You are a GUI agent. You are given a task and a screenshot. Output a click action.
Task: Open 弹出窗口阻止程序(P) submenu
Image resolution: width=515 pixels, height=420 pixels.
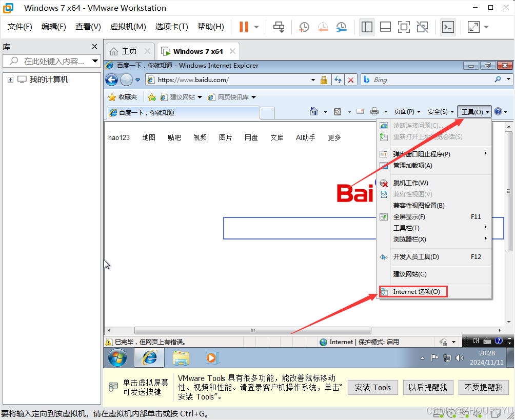coord(433,154)
